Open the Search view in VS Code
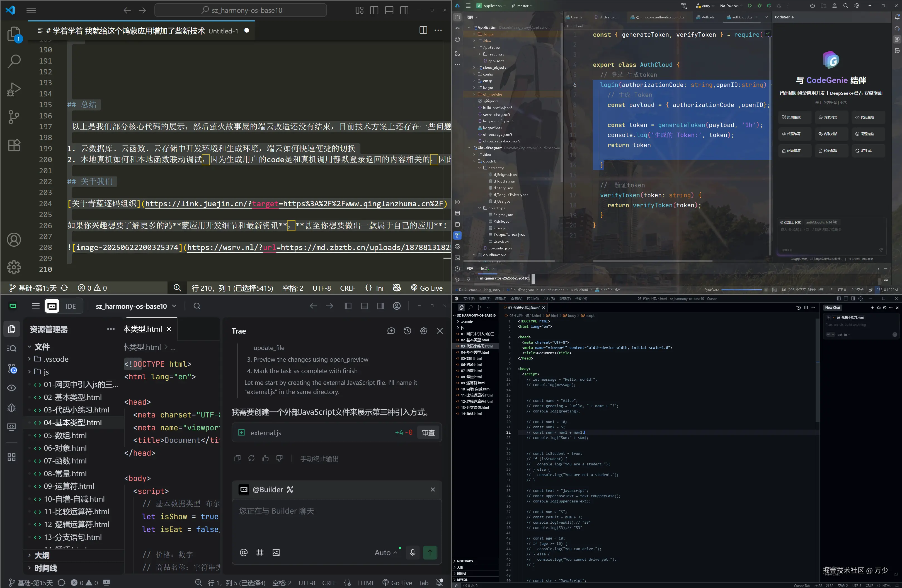This screenshot has width=902, height=588. pyautogui.click(x=14, y=61)
